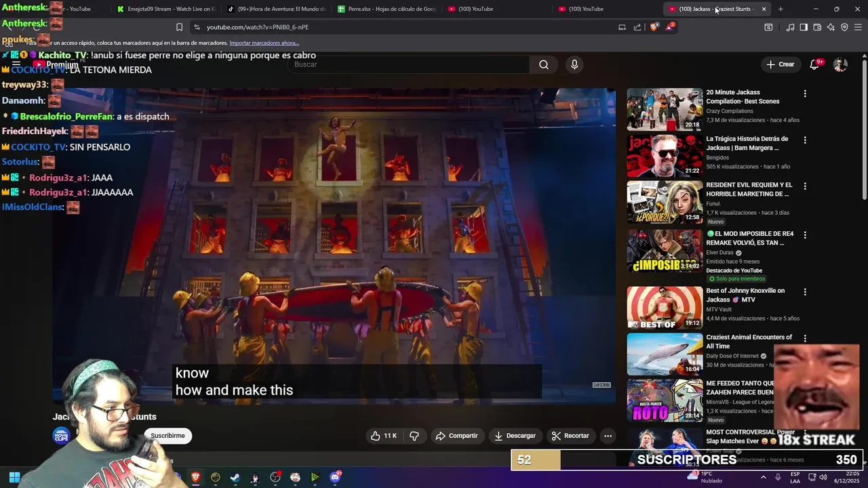The image size is (868, 488).
Task: Switch to the Emejota09 Stream tab
Action: (166, 9)
